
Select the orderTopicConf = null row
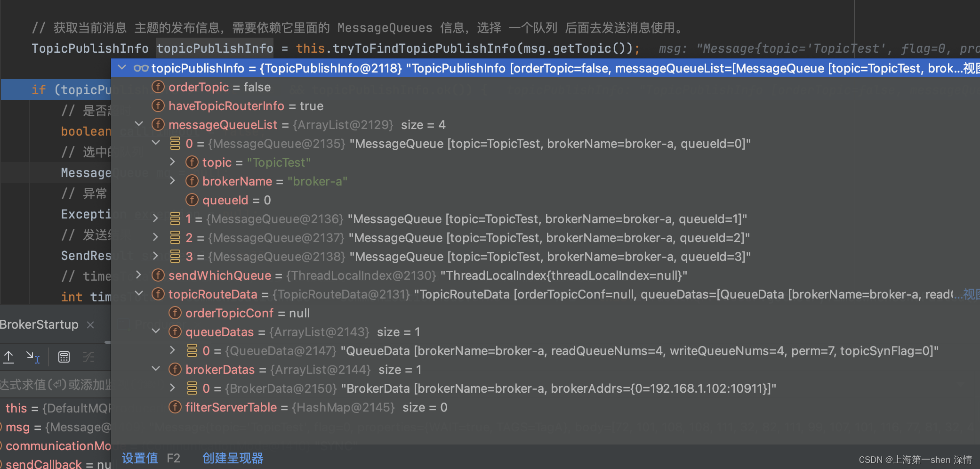[x=546, y=313]
